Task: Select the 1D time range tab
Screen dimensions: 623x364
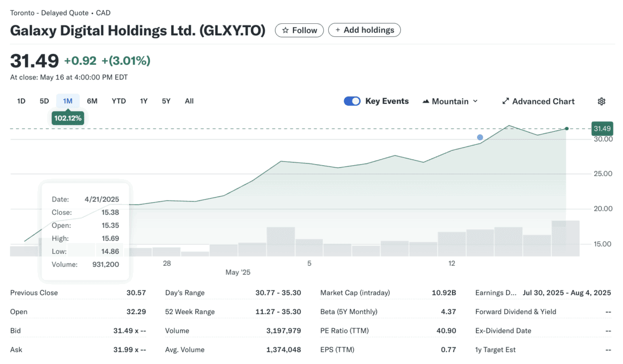Action: point(21,101)
